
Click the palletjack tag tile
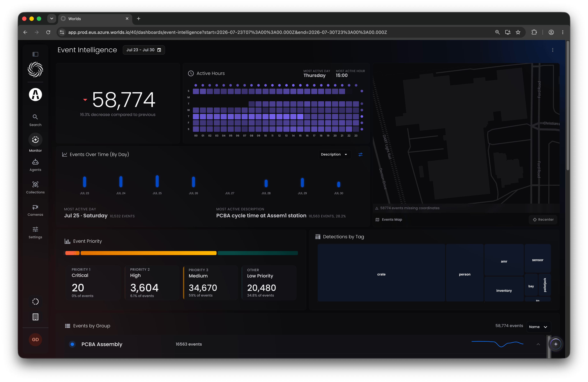(545, 285)
